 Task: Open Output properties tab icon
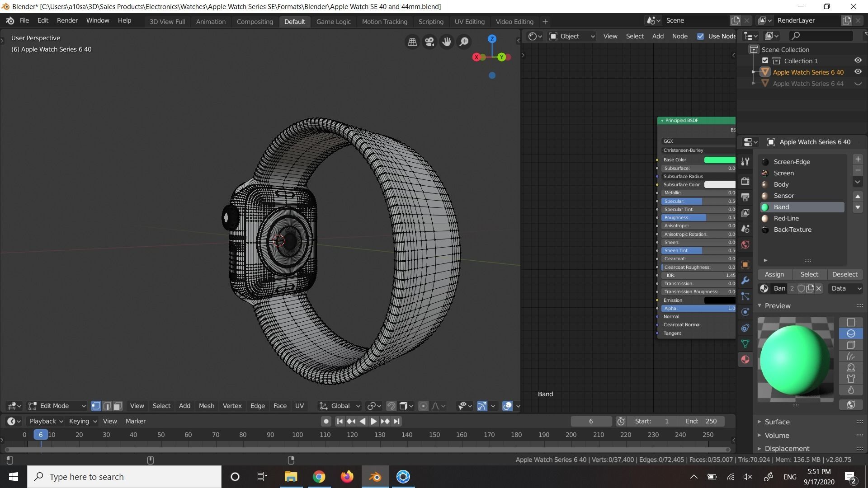coord(745,197)
